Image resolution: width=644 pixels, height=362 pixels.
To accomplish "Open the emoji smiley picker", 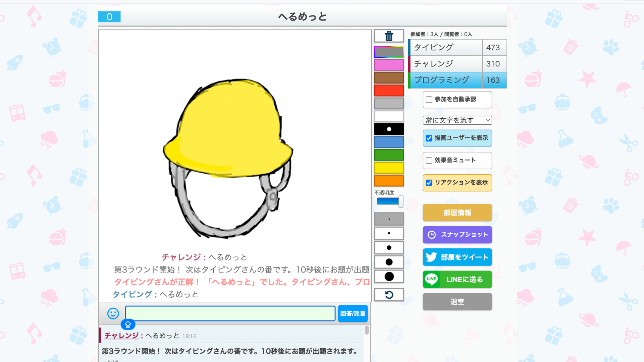I will [x=113, y=314].
